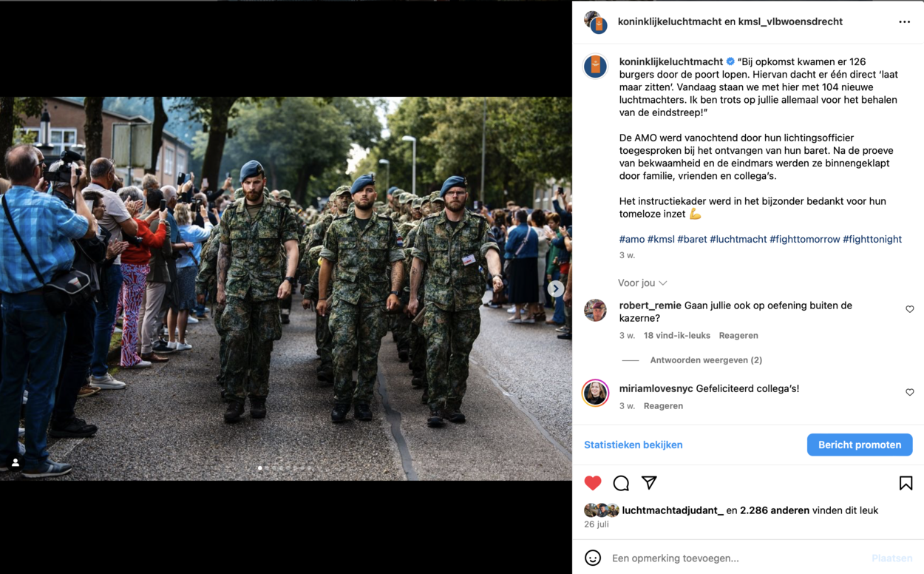The height and width of the screenshot is (574, 924).
Task: Like miriamlovesnyc's comment heart
Action: (910, 392)
